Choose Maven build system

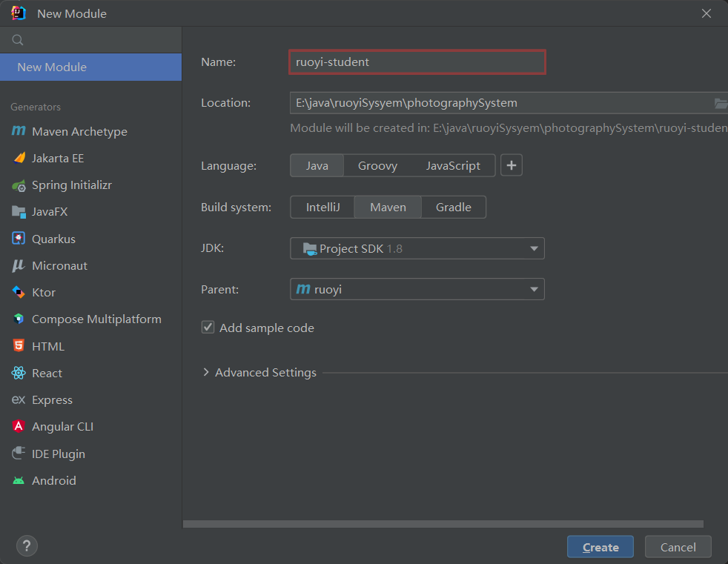(388, 207)
